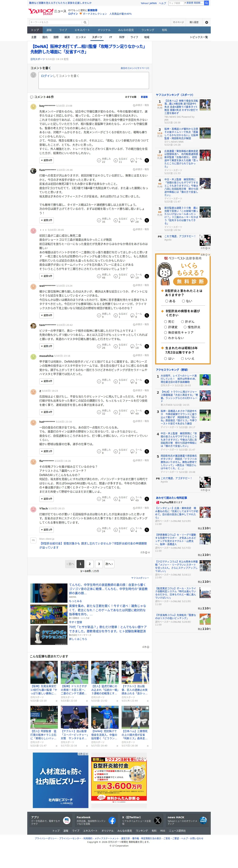Open トピックス一覧 link
Image resolution: width=238 pixels, height=868 pixels.
point(199,37)
